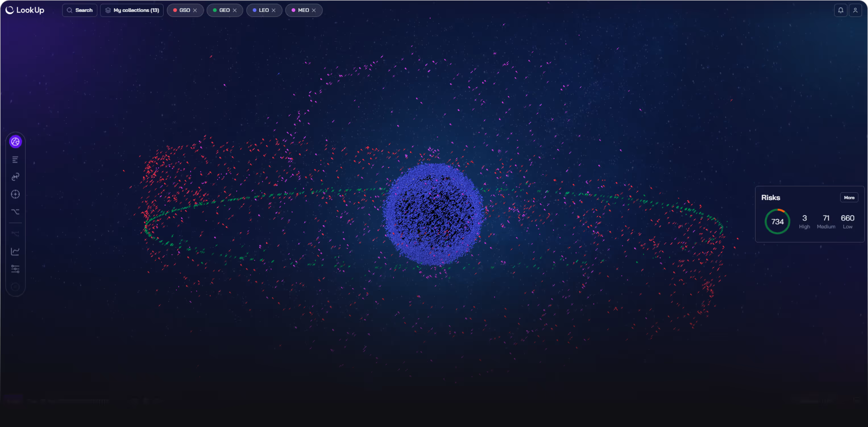Open My collections (13)
The width and height of the screenshot is (868, 427).
132,10
